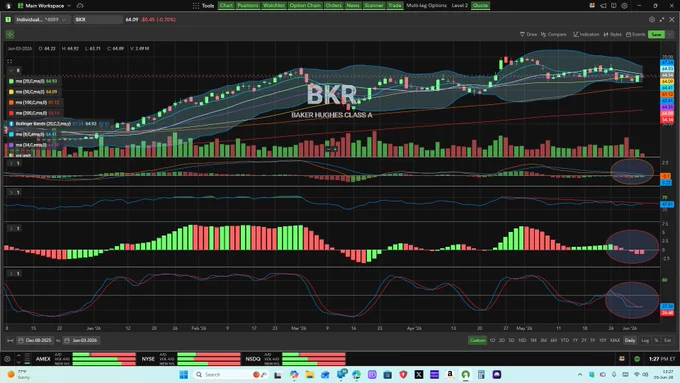This screenshot has height=383, width=680.
Task: Switch to the Watchlist tab
Action: click(x=274, y=6)
